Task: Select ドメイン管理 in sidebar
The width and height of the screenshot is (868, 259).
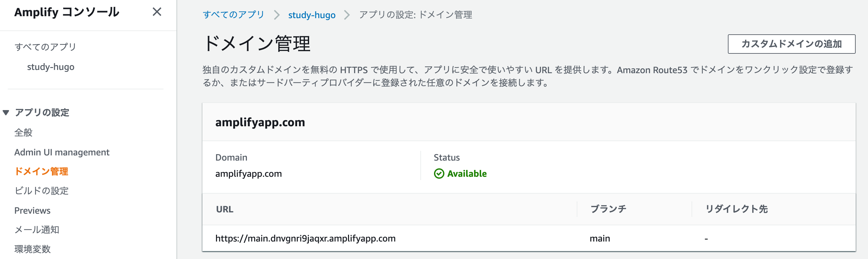Action: coord(41,172)
